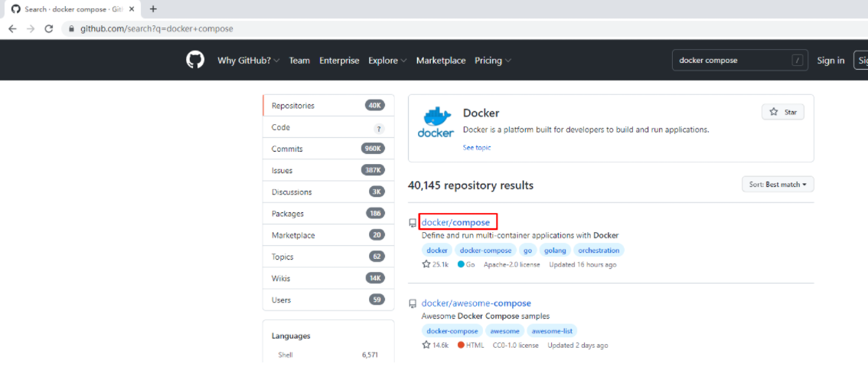Select the Packages filter
Screen dimensions: 868x390
coord(329,214)
